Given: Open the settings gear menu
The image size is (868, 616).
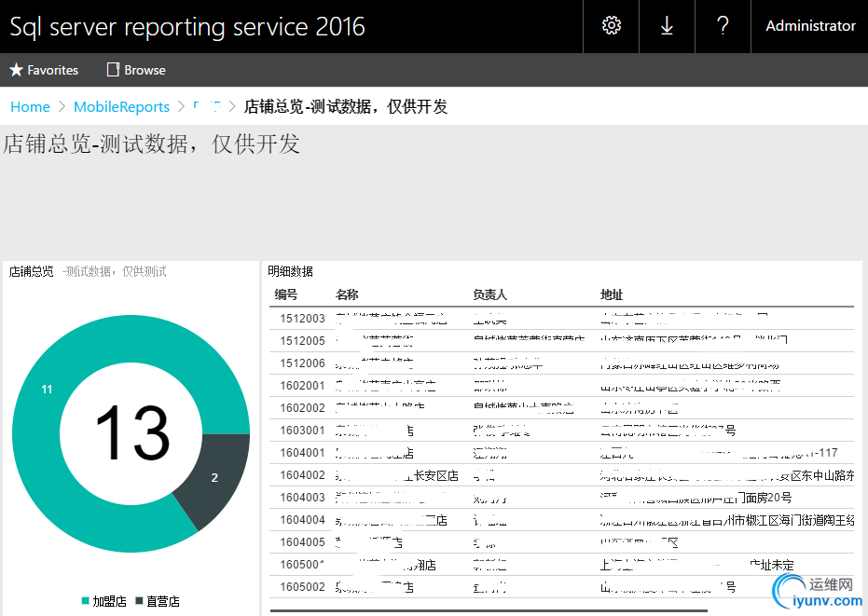Looking at the screenshot, I should pos(612,26).
